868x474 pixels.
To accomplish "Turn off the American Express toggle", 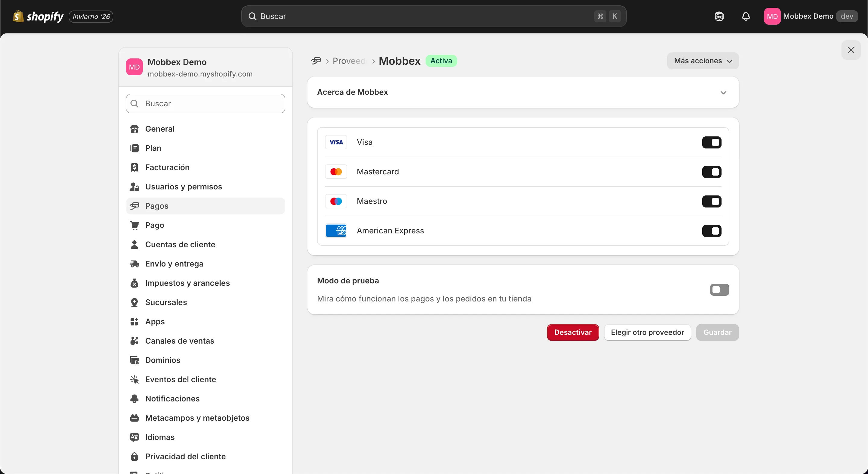I will click(712, 231).
